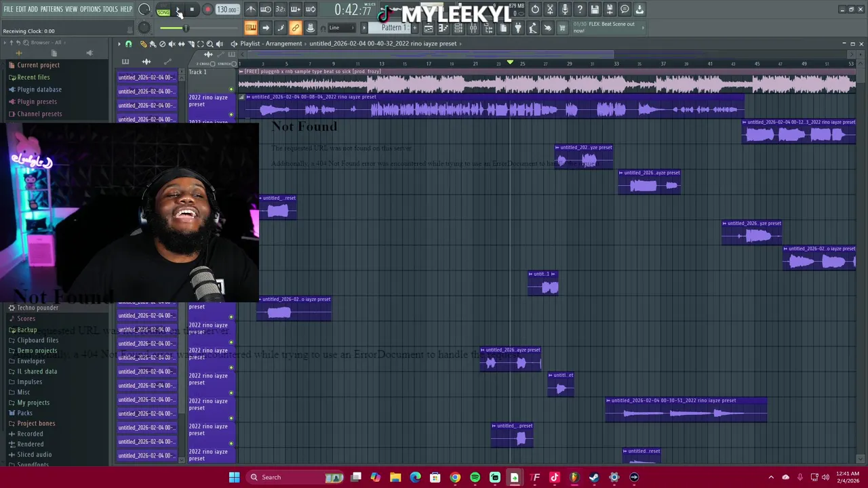Expand the Channel presets browser folder
The width and height of the screenshot is (868, 488).
(x=39, y=114)
